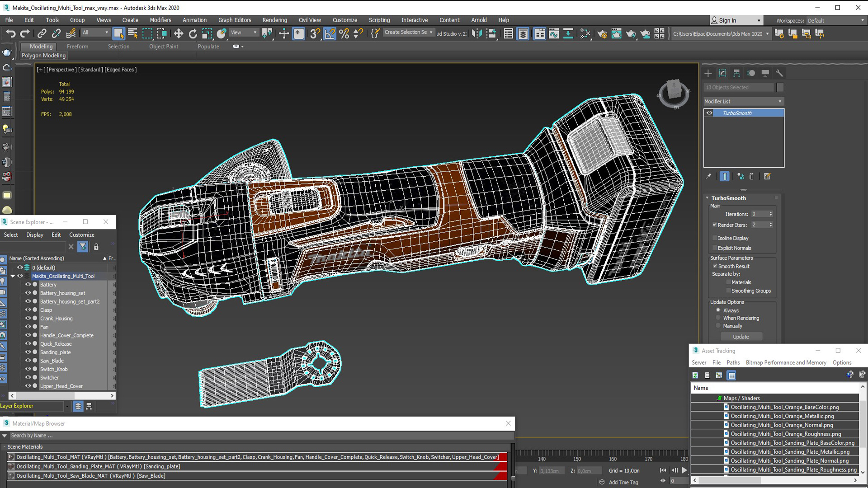Viewport: 868px width, 488px height.
Task: Toggle the Scene Explorer lock icon
Action: [x=96, y=247]
